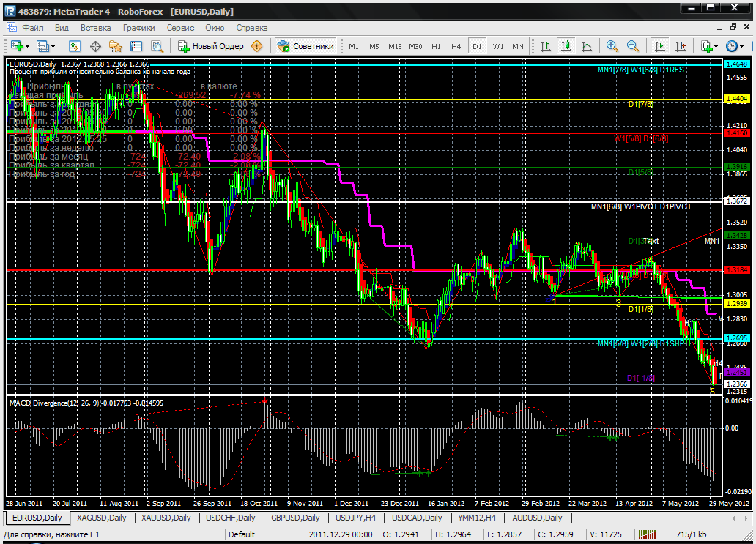Open the Сервис menu

click(x=180, y=28)
